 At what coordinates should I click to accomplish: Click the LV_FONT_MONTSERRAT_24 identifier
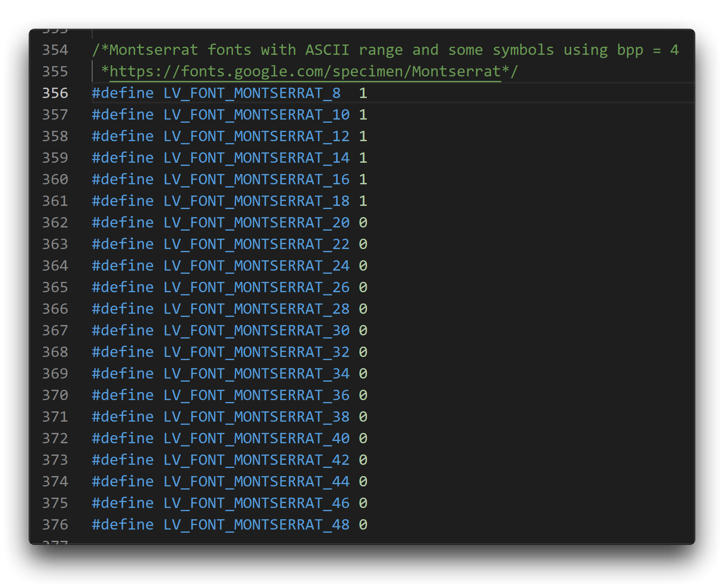[x=256, y=266]
